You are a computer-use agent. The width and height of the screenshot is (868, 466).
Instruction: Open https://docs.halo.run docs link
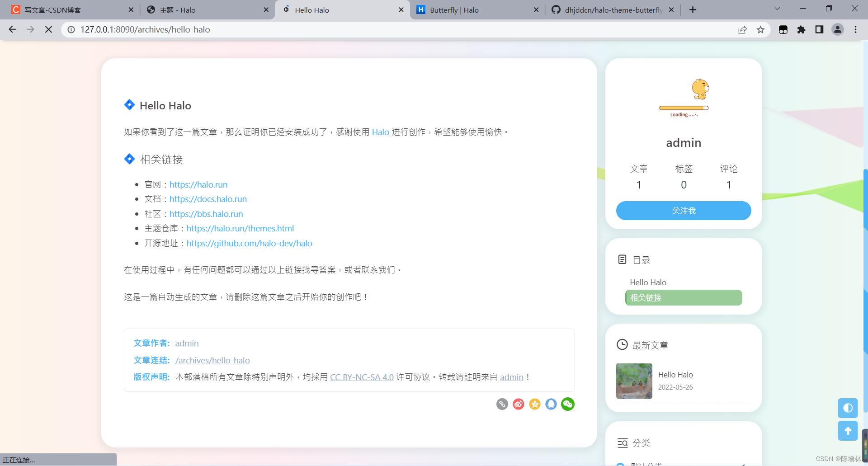pos(208,199)
